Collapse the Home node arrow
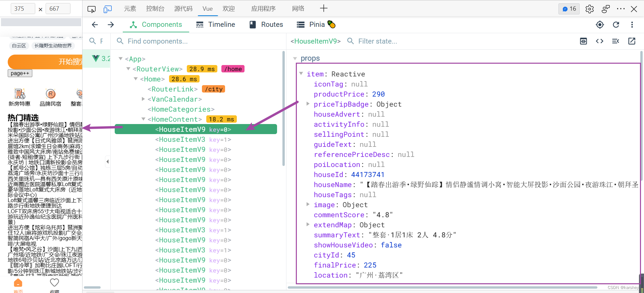Viewport: 644px width, 293px height. tap(136, 79)
